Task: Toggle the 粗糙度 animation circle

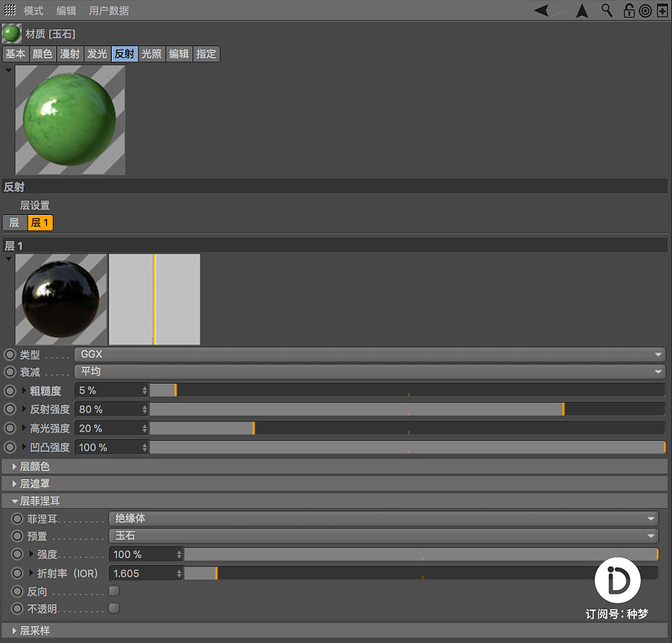Action: click(x=10, y=390)
